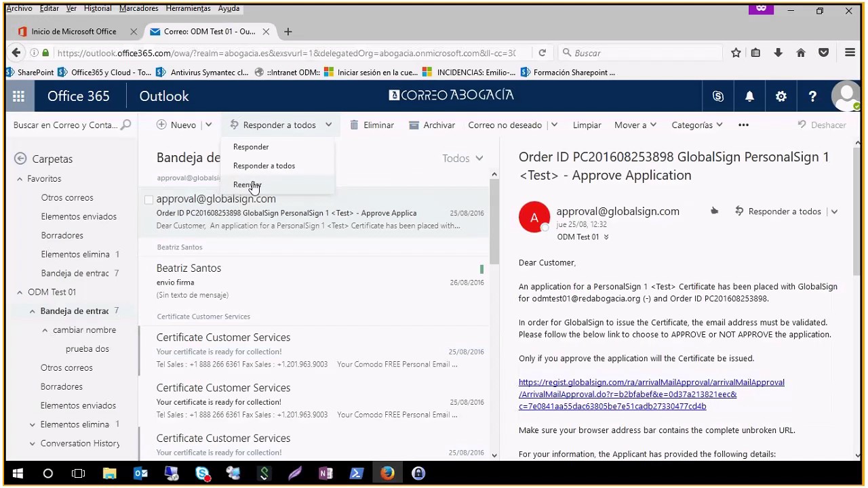The image size is (868, 488).
Task: Click the Firefox URL address bar
Action: (285, 53)
